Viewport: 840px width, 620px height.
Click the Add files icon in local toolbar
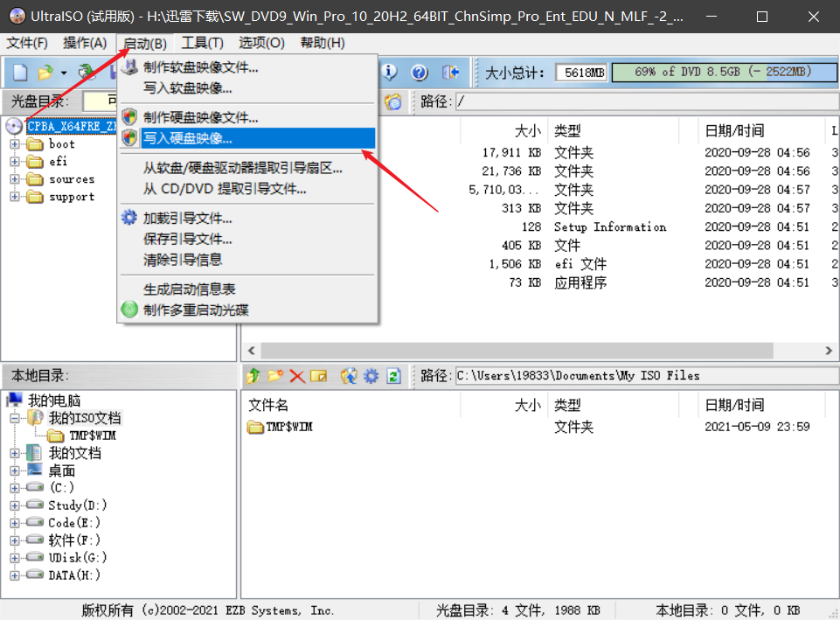coord(349,376)
